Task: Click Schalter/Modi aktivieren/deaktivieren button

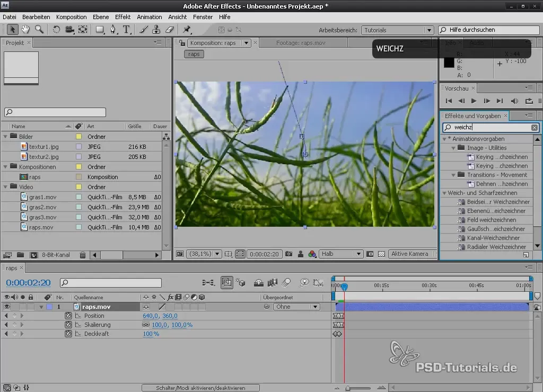Action: coord(200,388)
